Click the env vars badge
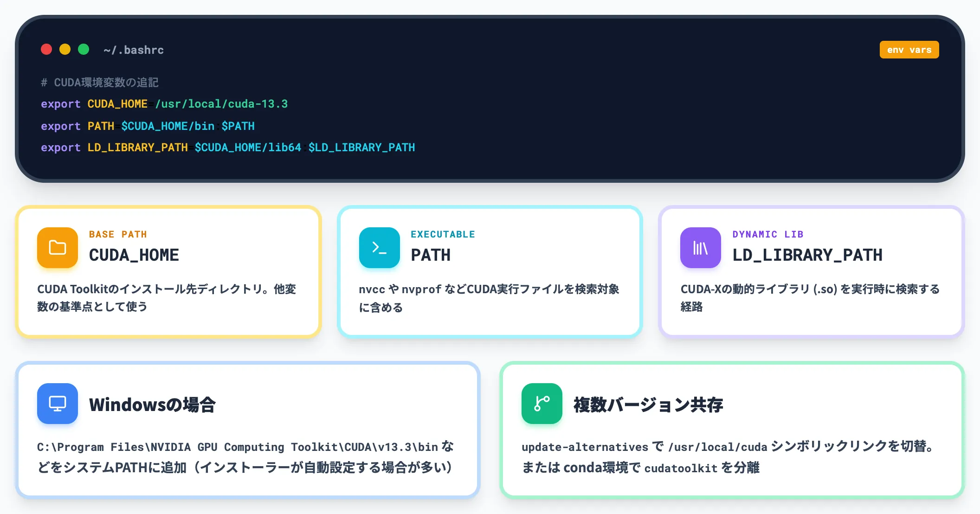 (x=909, y=50)
